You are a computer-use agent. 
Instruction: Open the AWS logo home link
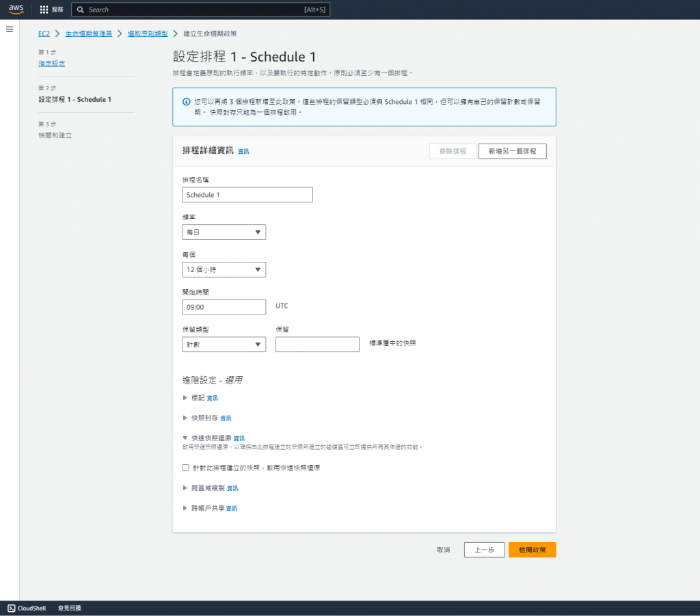coord(16,10)
